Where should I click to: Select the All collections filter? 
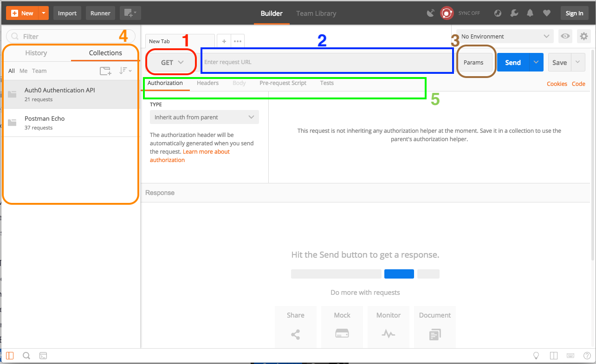point(12,71)
